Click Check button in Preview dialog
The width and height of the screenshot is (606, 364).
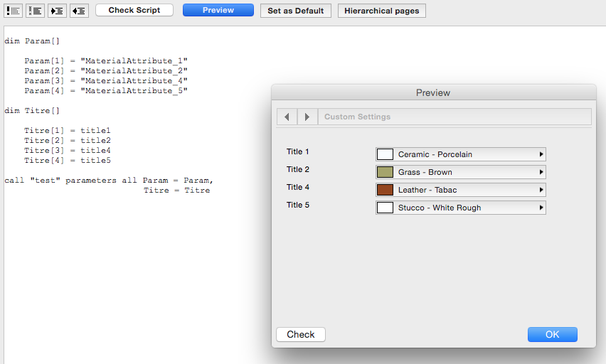pos(300,334)
